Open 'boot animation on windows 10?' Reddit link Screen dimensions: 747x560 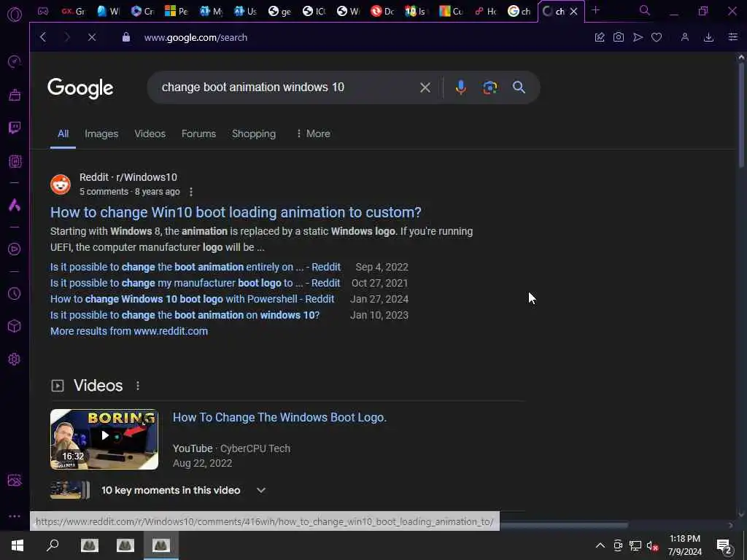185,315
